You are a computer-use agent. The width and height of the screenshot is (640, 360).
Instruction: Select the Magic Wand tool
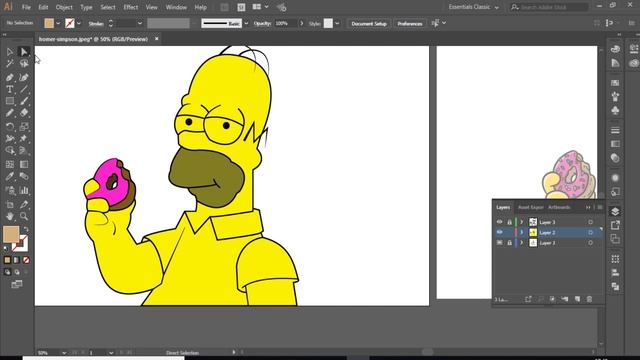(9, 64)
